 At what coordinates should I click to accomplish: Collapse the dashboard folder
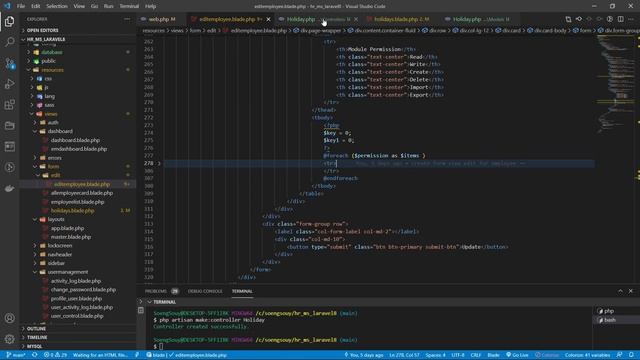tap(60, 131)
